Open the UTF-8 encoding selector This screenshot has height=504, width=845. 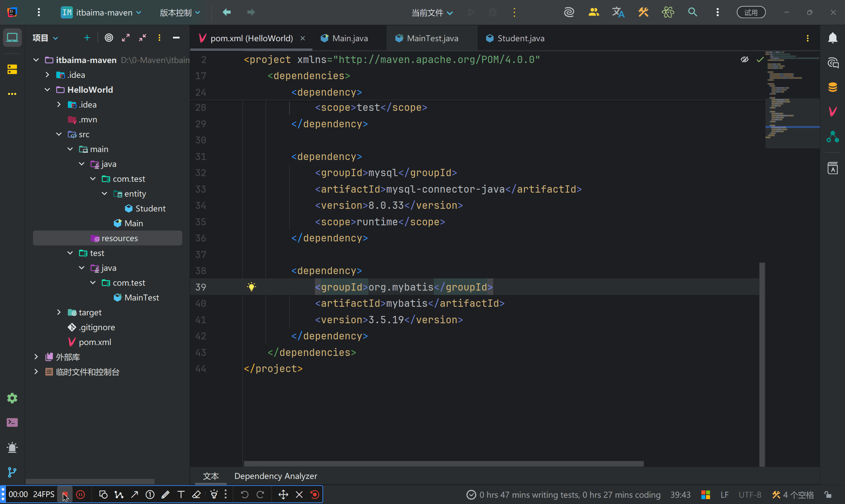click(750, 494)
